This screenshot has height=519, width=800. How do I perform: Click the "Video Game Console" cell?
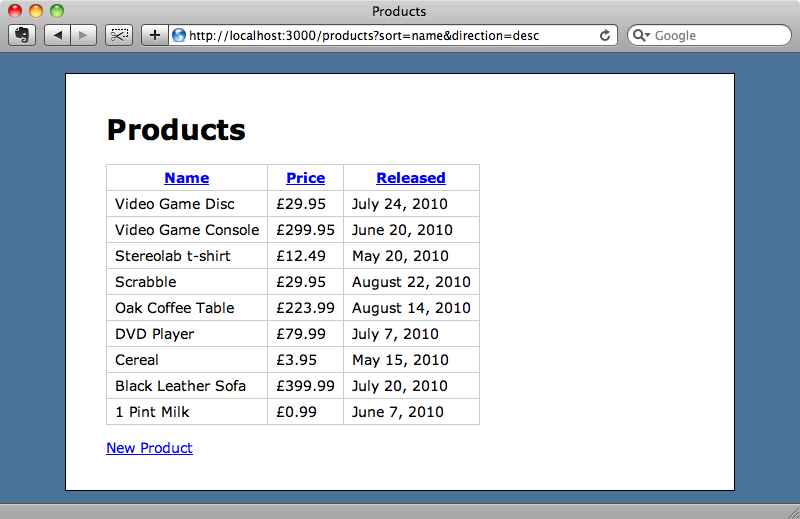[x=187, y=230]
